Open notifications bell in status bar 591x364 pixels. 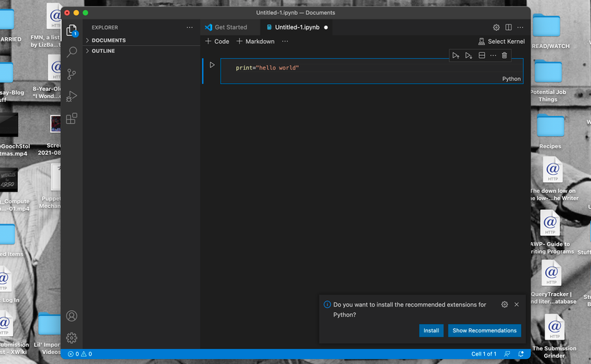coord(521,354)
